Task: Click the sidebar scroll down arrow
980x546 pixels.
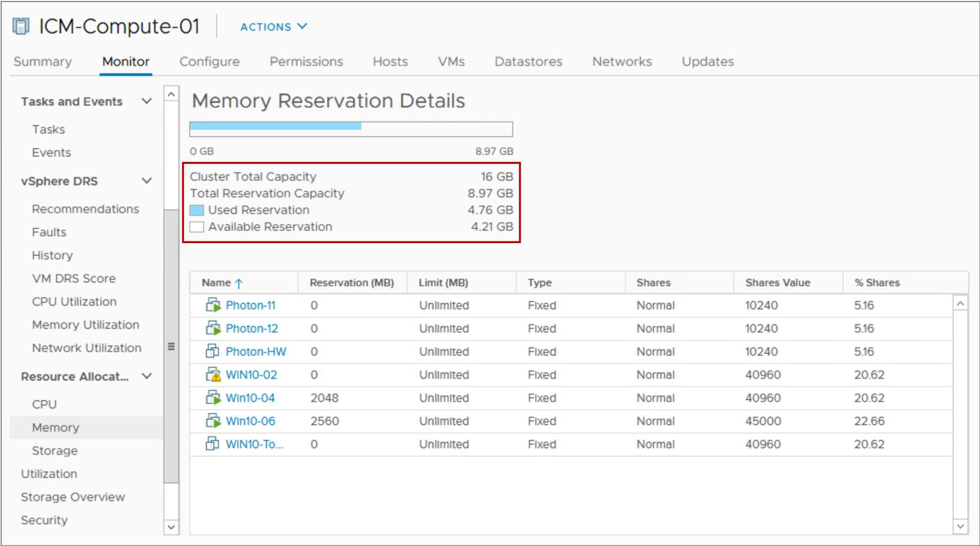Action: click(x=171, y=527)
